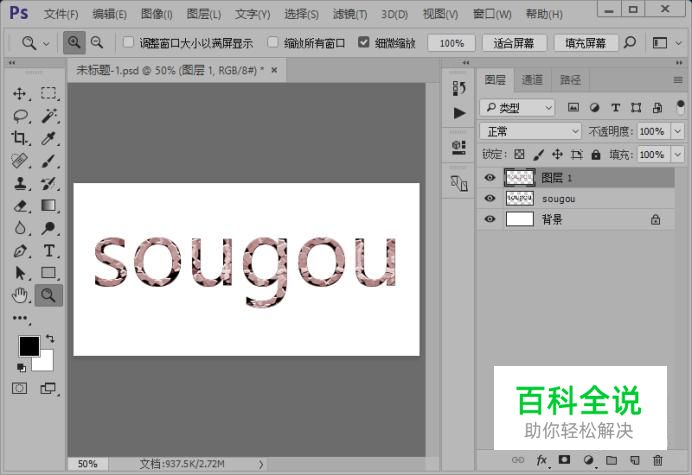This screenshot has width=692, height=475.
Task: Enable 缩放所有窗口 checkbox
Action: [x=273, y=42]
